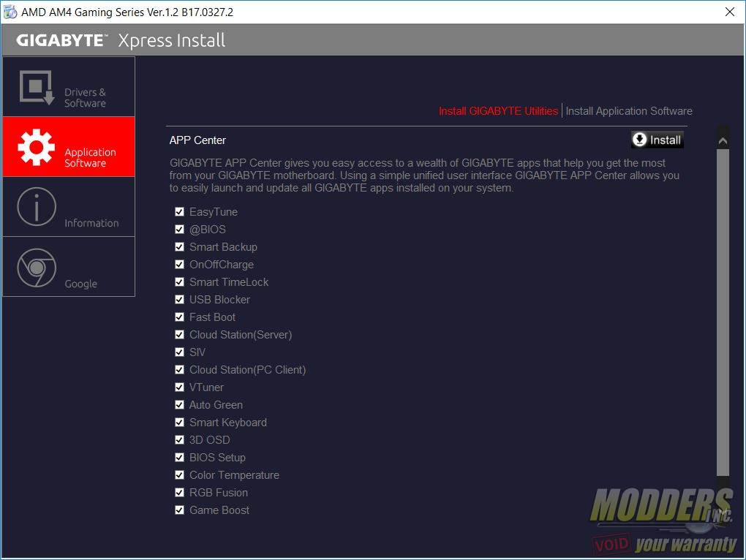This screenshot has height=560, width=746.
Task: Disable the Auto Green checkbox
Action: point(179,405)
